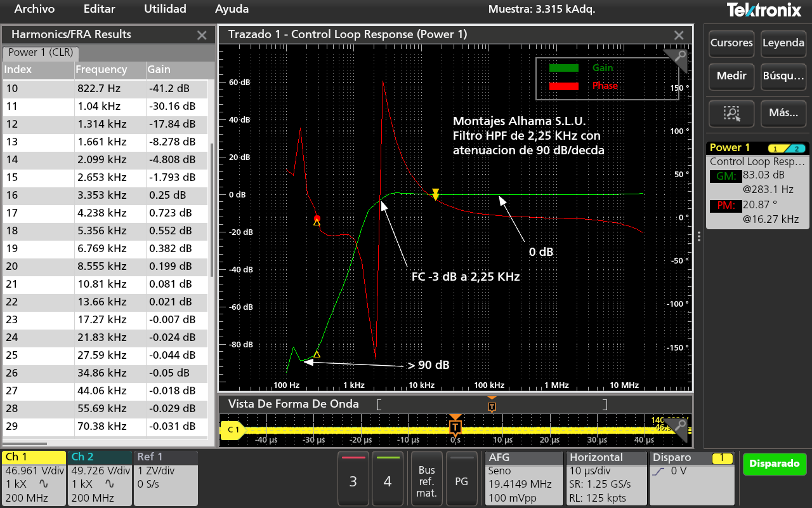Open the Más... button
Viewport: 812px width, 508px height.
[x=783, y=113]
